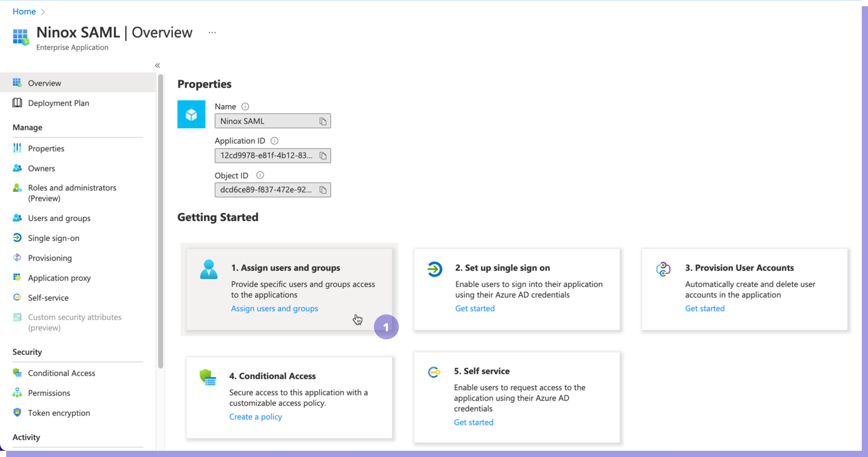The height and width of the screenshot is (457, 868).
Task: Click the sign-on arrow icon on card 2
Action: click(x=435, y=269)
